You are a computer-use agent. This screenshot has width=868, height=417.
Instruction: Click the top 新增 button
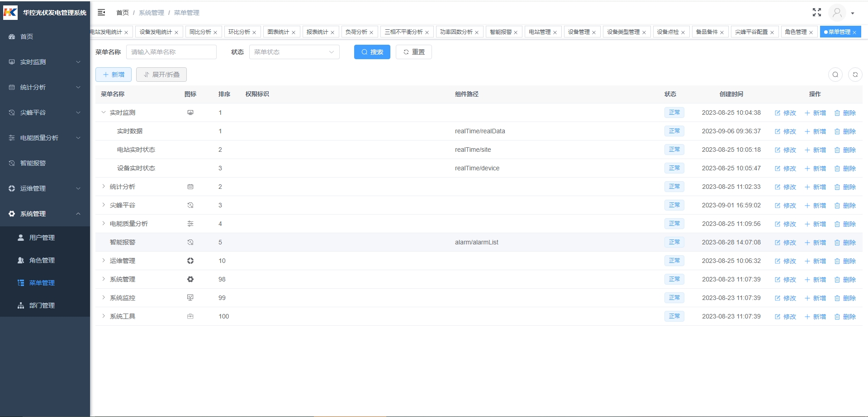pos(114,75)
